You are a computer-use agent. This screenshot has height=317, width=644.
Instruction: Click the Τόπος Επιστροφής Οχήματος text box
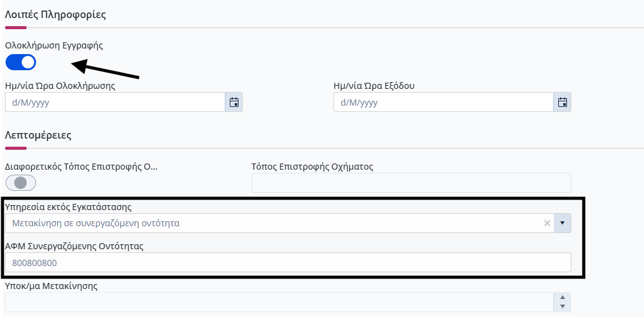click(411, 183)
